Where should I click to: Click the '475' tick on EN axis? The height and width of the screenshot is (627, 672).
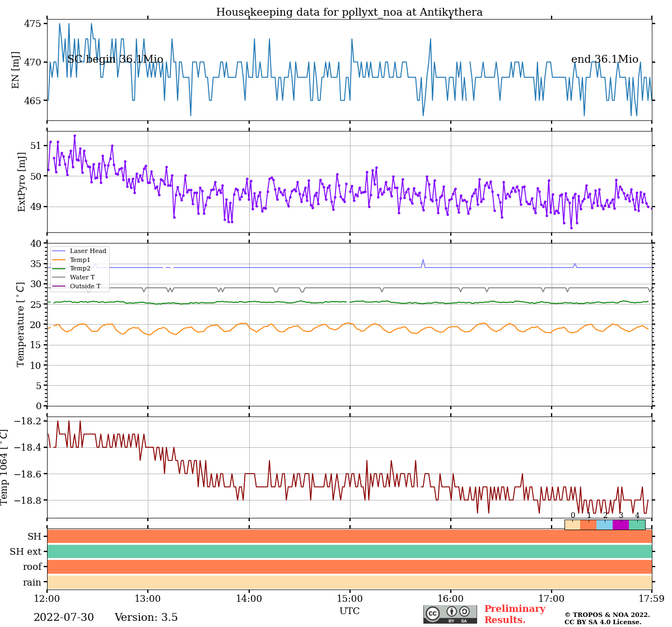[x=32, y=24]
